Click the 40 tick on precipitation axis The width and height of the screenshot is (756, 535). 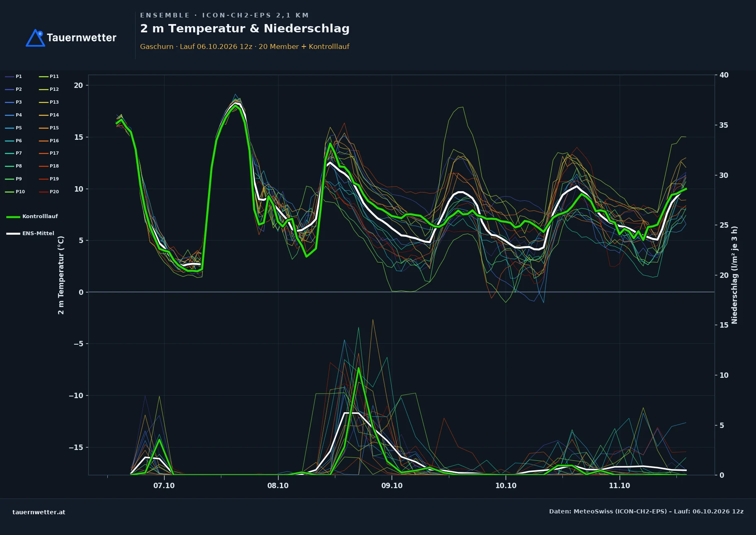(724, 75)
